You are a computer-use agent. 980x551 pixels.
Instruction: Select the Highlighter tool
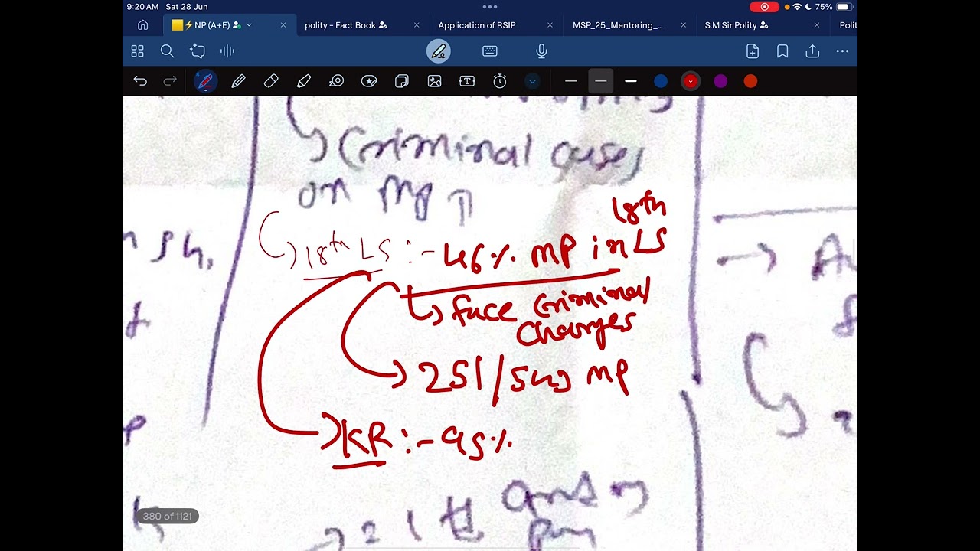point(304,81)
